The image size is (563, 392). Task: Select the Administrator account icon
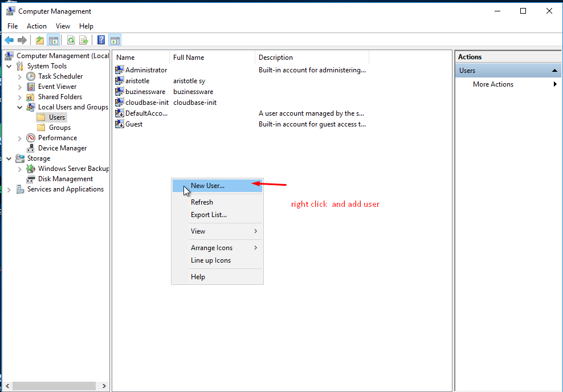[x=120, y=70]
